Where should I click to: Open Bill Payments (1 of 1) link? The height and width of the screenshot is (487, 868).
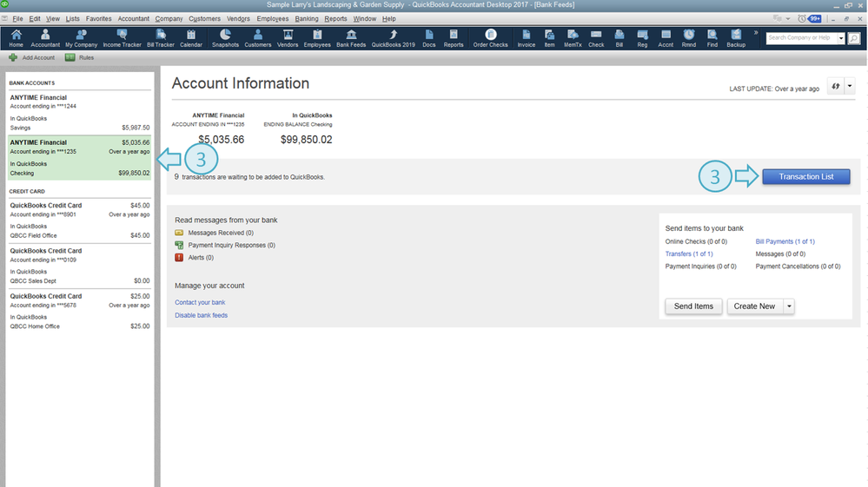pos(785,241)
